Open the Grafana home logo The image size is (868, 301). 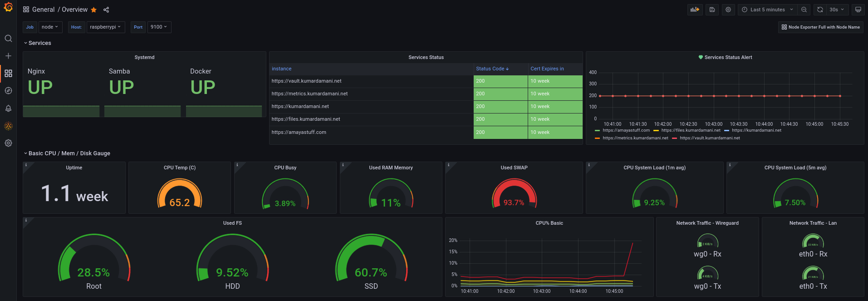[8, 7]
